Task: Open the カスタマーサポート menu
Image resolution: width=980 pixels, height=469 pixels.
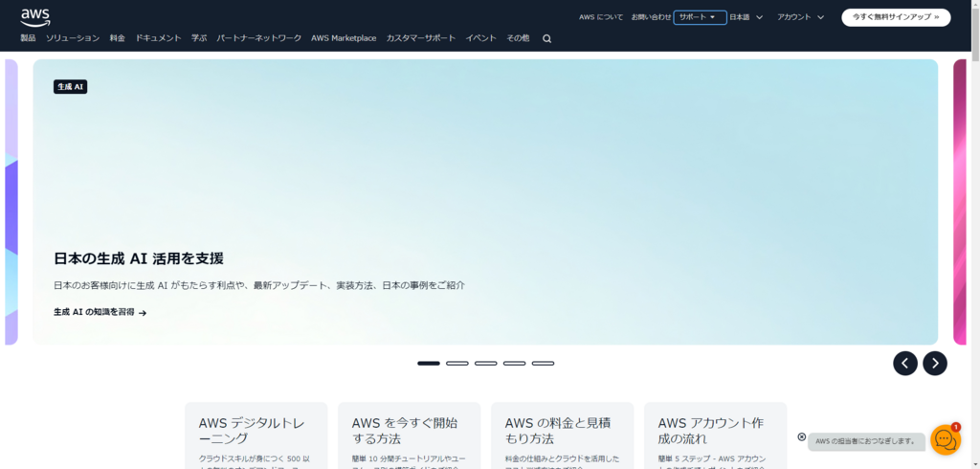Action: [421, 38]
